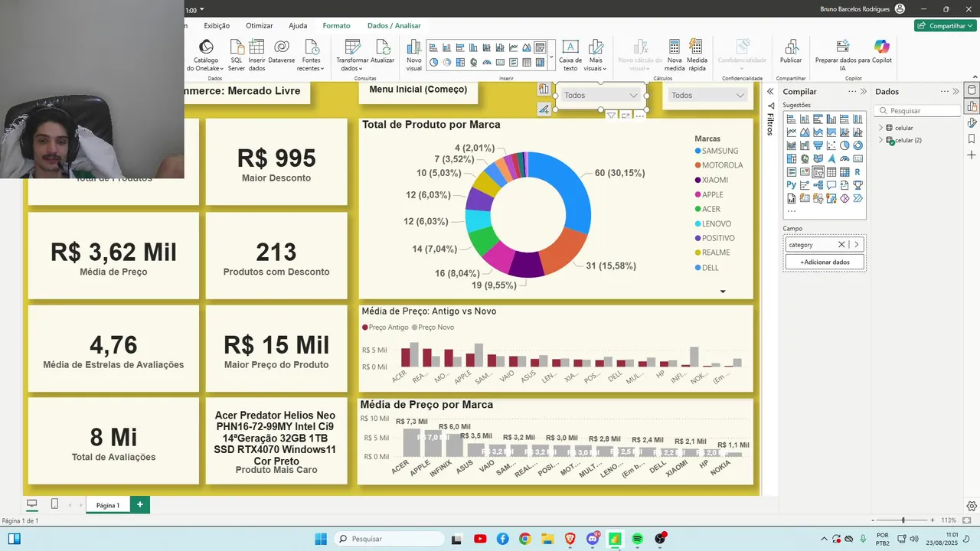Collapse the Dados pane
Image resolution: width=980 pixels, height=551 pixels.
[x=955, y=92]
